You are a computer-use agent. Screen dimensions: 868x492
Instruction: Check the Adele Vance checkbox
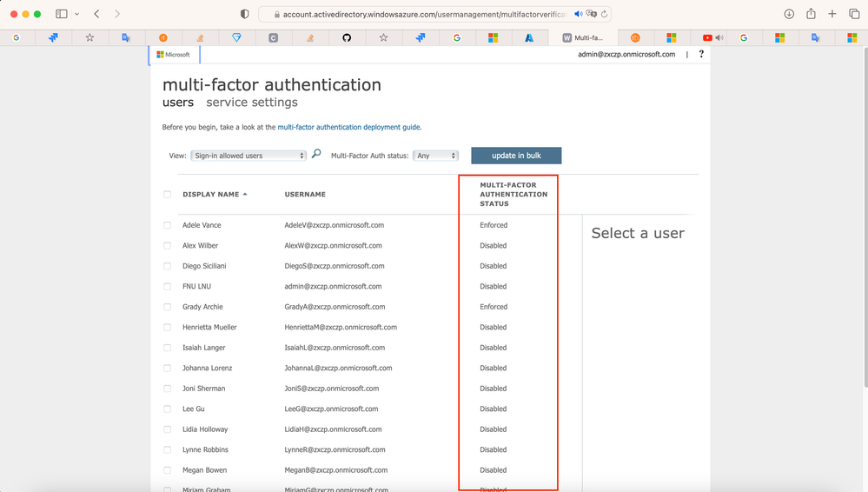click(x=167, y=225)
